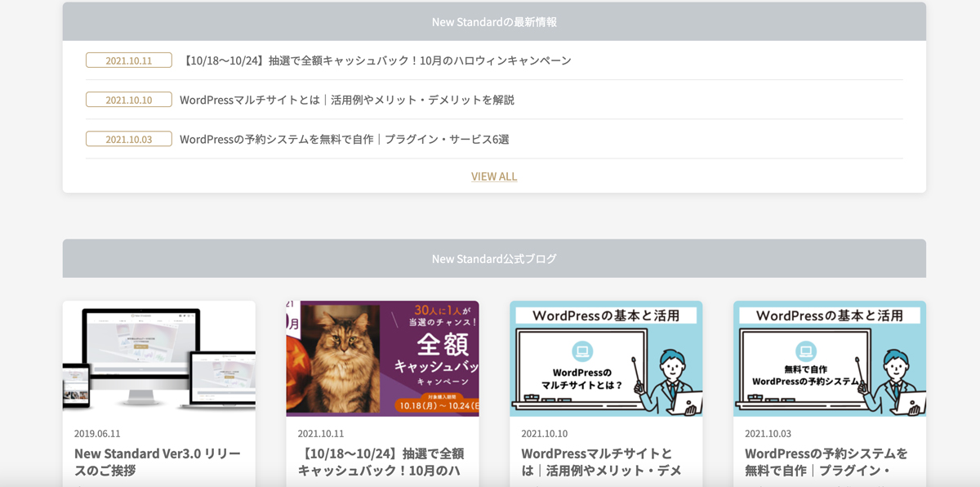The height and width of the screenshot is (487, 980).
Task: Click the 2021.10.10 date badge
Action: (127, 101)
